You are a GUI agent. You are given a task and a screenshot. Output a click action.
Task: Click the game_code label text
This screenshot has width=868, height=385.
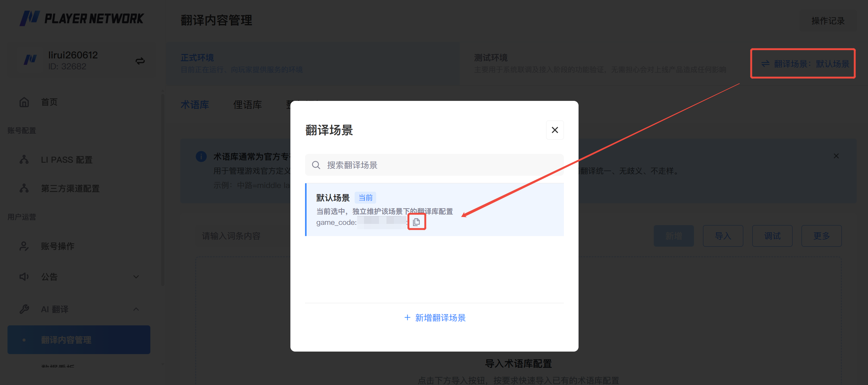tap(336, 222)
